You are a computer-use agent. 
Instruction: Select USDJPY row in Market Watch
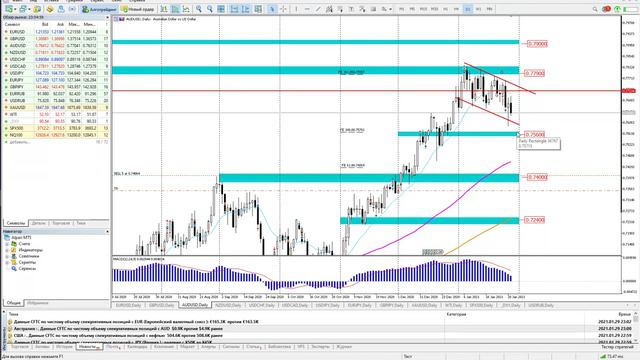[56, 73]
